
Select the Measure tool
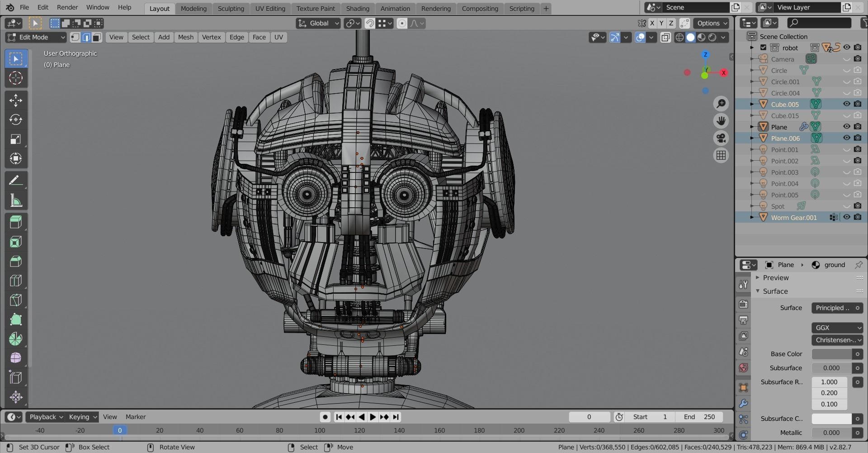[x=16, y=200]
